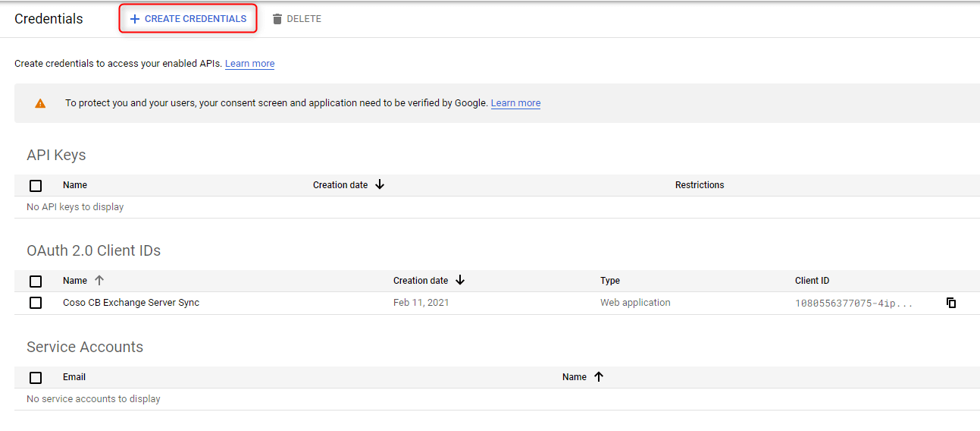This screenshot has width=980, height=431.
Task: Select all OAuth 2.0 Client IDs checkbox
Action: tap(36, 281)
